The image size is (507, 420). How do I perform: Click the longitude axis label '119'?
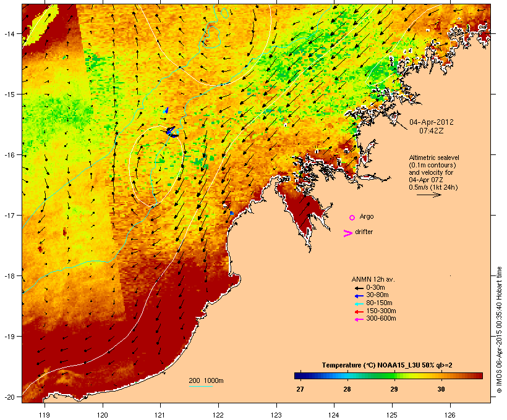(45, 415)
